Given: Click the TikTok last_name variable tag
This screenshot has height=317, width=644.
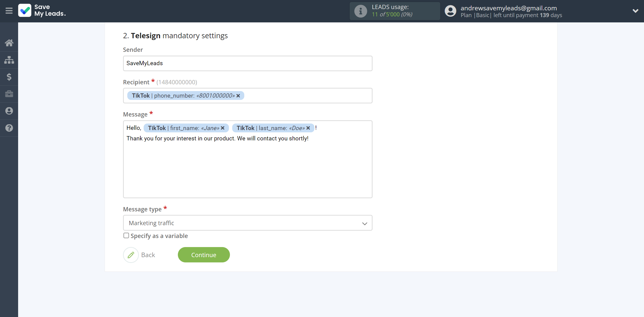Looking at the screenshot, I should coord(273,128).
